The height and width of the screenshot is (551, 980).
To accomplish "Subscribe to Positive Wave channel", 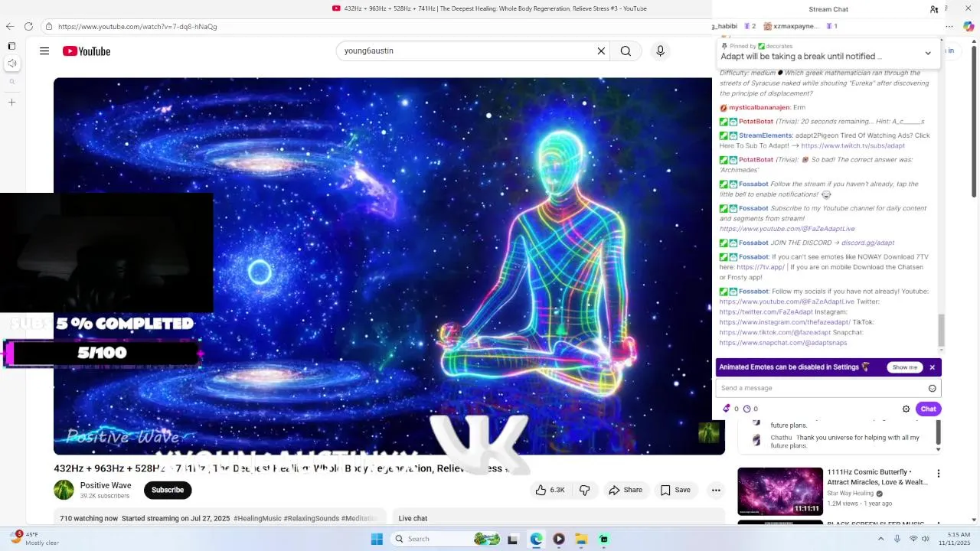I will tap(168, 490).
